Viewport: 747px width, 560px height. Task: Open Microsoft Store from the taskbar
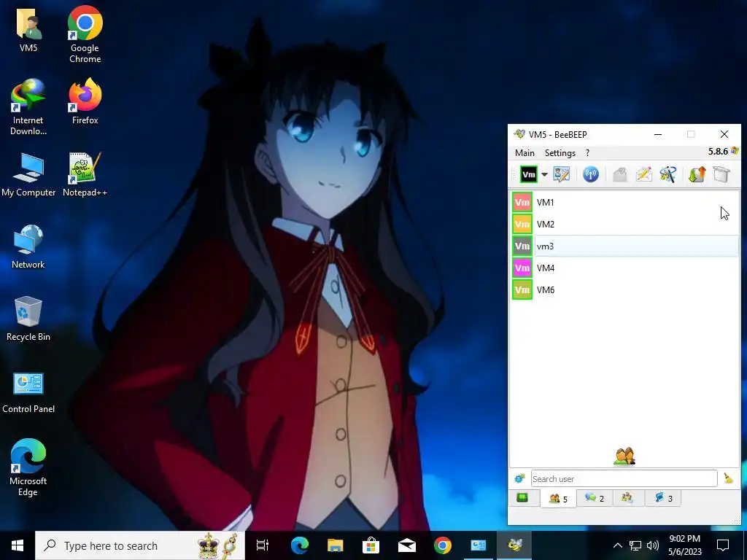[x=371, y=545]
